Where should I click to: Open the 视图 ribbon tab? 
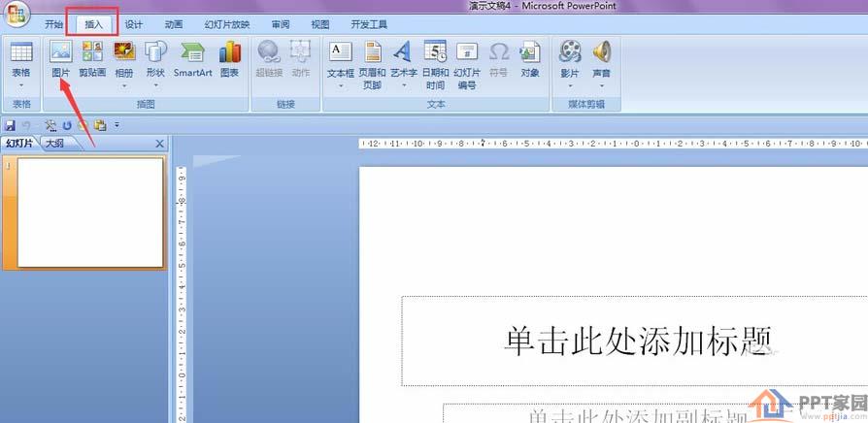point(320,24)
